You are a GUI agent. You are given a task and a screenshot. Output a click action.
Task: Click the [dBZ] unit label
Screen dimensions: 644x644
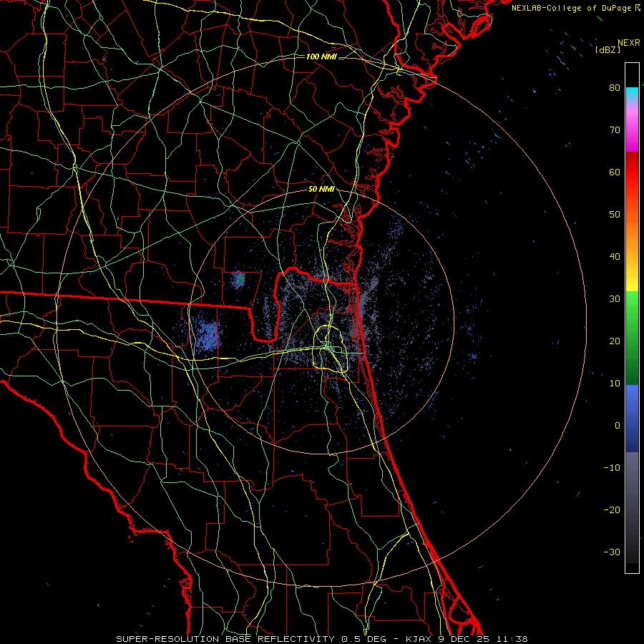coord(608,49)
